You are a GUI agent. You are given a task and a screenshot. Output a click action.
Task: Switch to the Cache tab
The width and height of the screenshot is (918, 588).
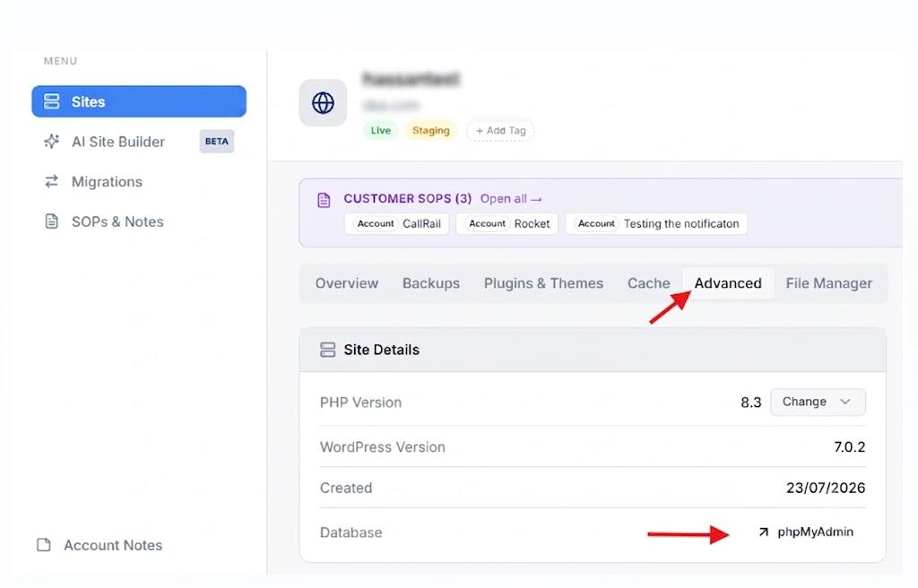pos(649,283)
